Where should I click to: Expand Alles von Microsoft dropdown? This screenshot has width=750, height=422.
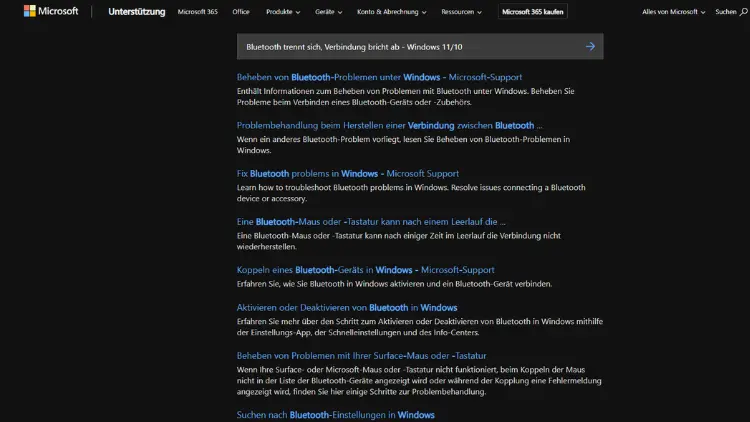click(673, 11)
